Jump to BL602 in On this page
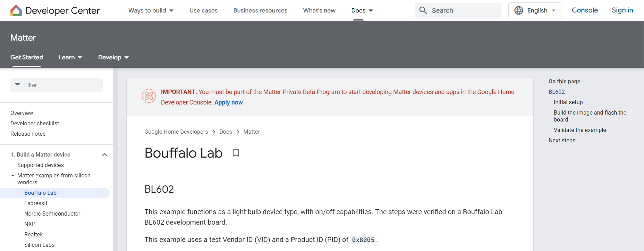The image size is (644, 251). [557, 92]
